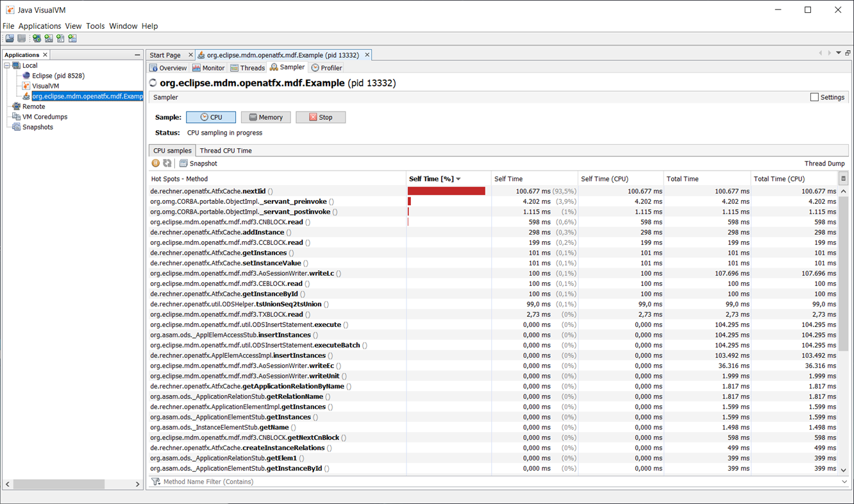
Task: Click the Applications panel right scroll arrow
Action: pyautogui.click(x=137, y=484)
